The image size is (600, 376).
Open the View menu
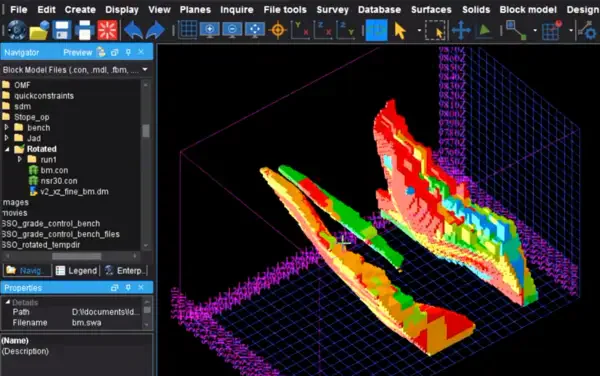pyautogui.click(x=159, y=10)
